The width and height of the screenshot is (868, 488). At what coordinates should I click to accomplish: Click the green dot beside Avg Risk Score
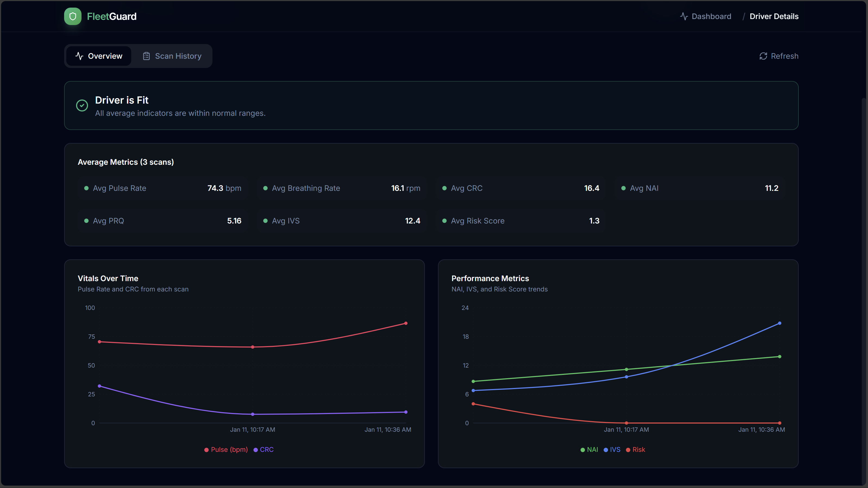[x=444, y=221]
